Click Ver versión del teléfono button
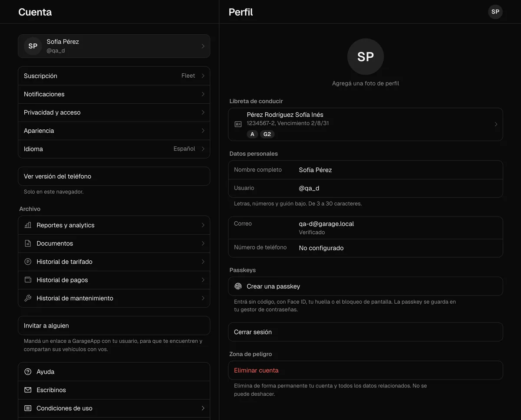This screenshot has width=521, height=420. coord(114,176)
